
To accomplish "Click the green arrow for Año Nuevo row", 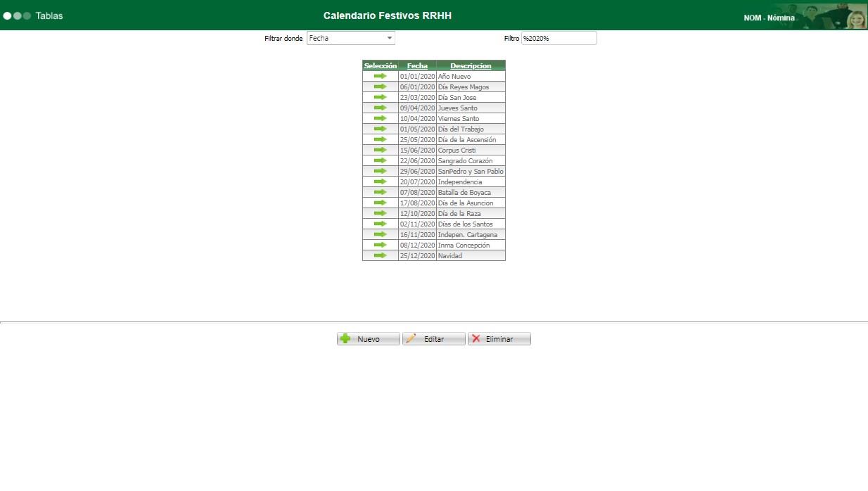I will [x=381, y=76].
